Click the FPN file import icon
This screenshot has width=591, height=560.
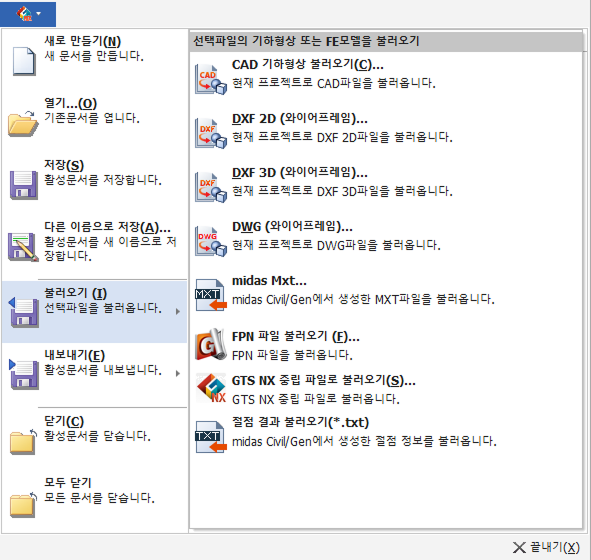(211, 344)
